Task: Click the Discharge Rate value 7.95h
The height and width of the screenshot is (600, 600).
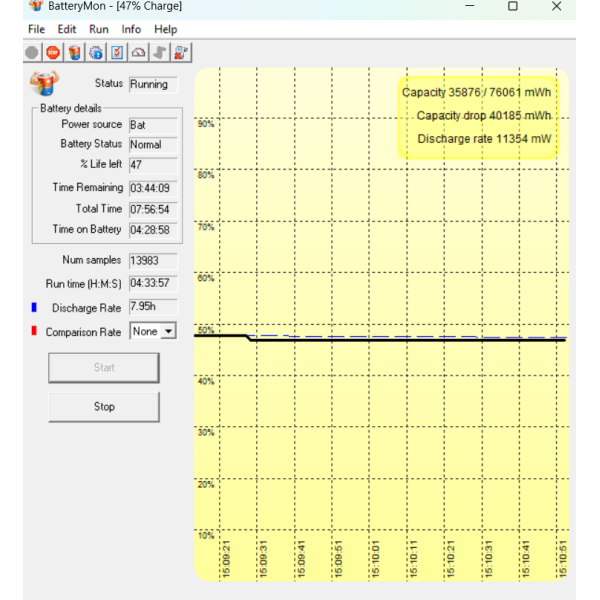Action: (x=153, y=307)
